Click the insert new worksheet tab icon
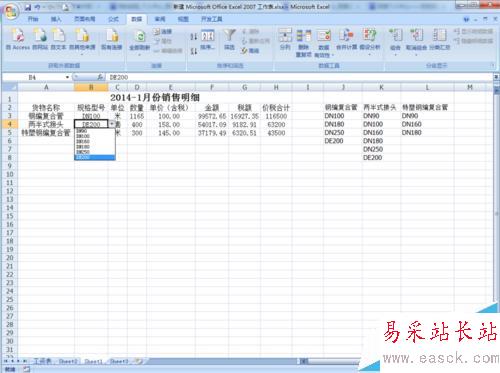Image resolution: width=500 pixels, height=373 pixels. [x=139, y=361]
